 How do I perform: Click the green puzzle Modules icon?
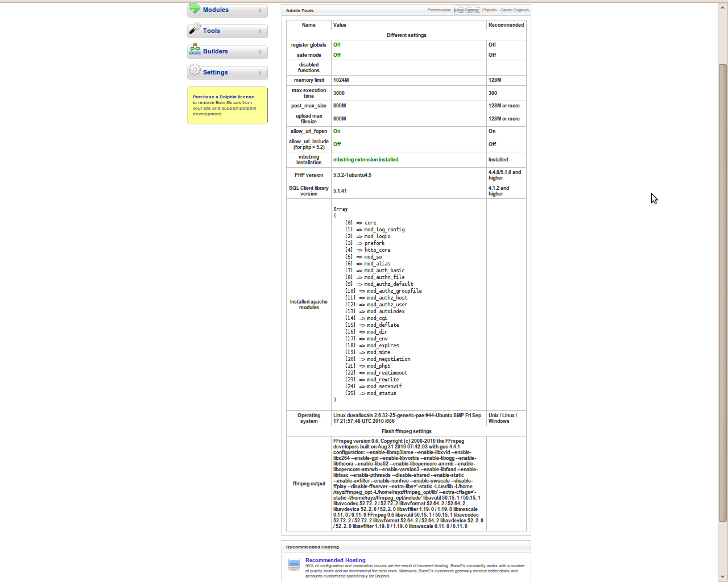[195, 9]
